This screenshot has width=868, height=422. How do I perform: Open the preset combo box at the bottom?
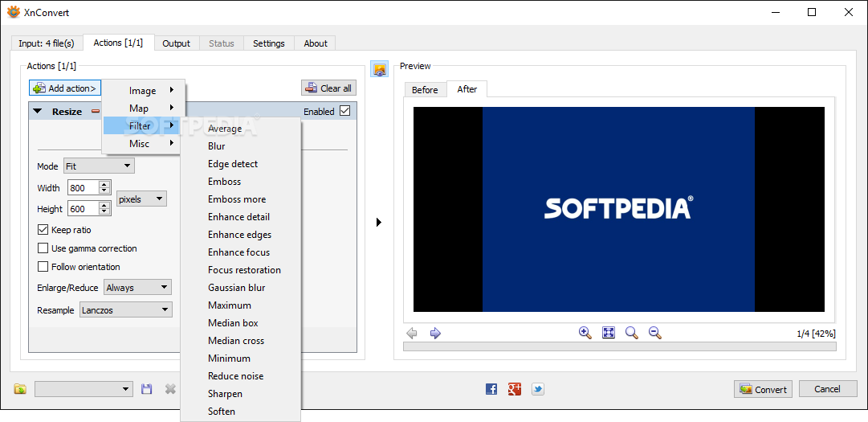pyautogui.click(x=84, y=389)
